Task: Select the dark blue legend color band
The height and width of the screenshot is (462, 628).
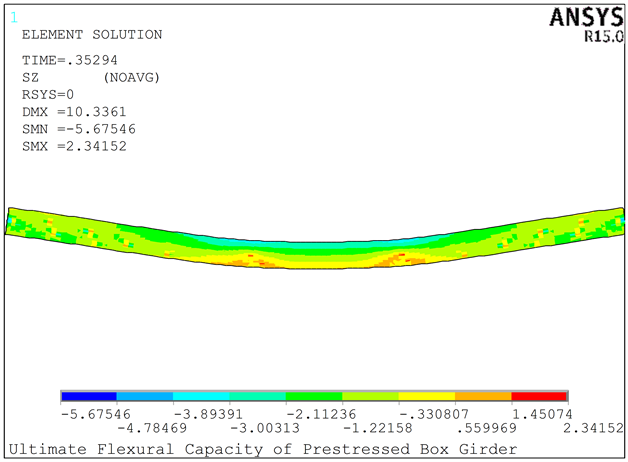Action: [x=89, y=397]
